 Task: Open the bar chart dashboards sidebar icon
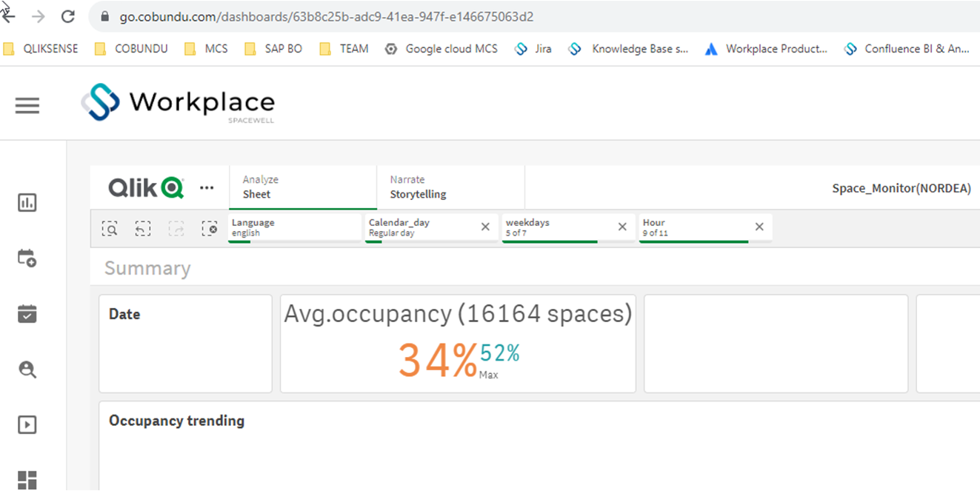[27, 203]
